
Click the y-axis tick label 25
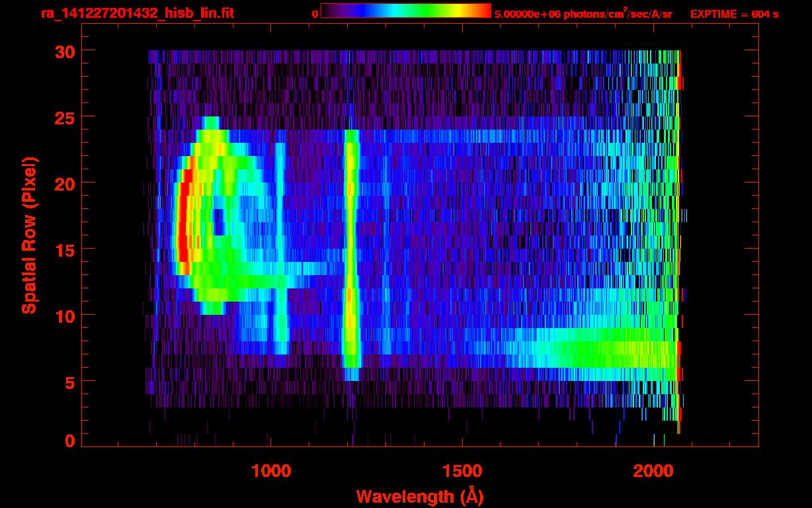63,117
